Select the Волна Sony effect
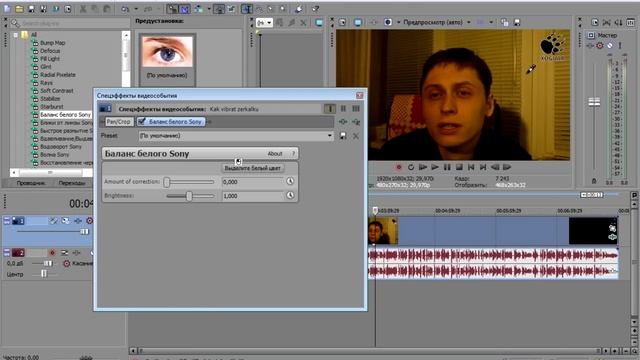This screenshot has height=360, width=640. click(54, 155)
